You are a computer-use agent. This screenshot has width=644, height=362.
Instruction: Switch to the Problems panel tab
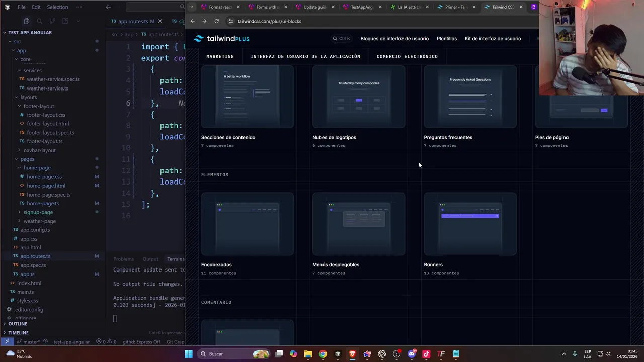pos(123,259)
